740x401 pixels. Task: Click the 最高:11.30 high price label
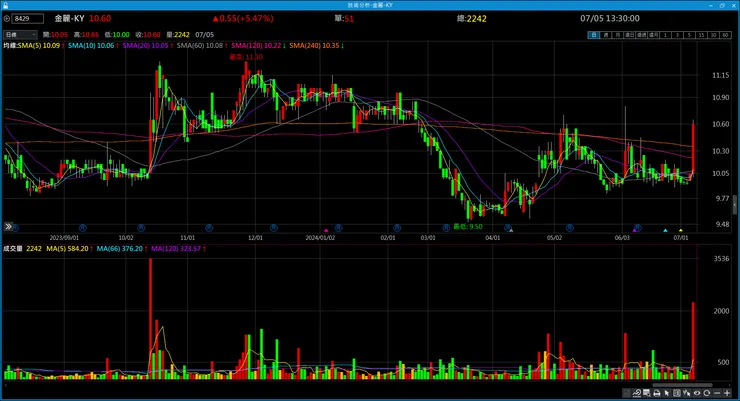click(x=246, y=57)
